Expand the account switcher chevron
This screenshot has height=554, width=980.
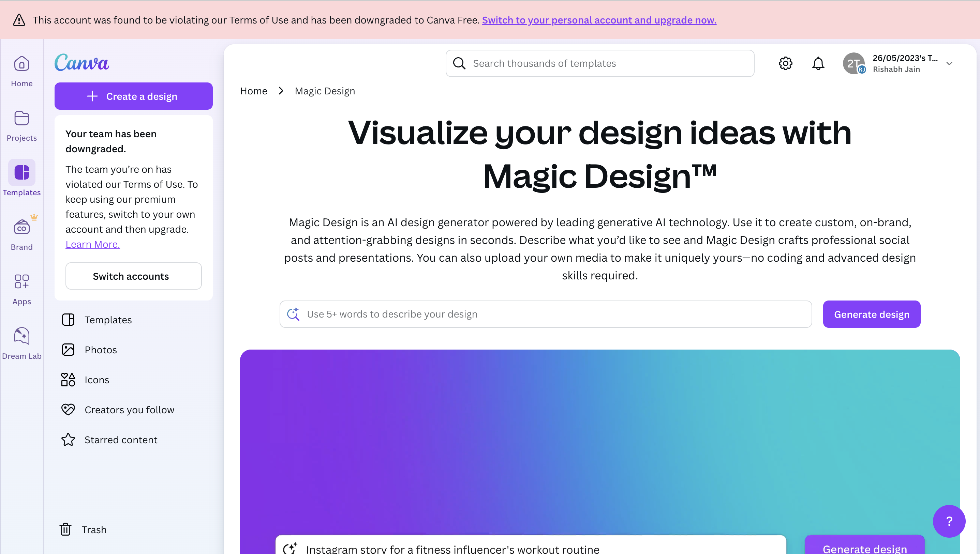[950, 63]
